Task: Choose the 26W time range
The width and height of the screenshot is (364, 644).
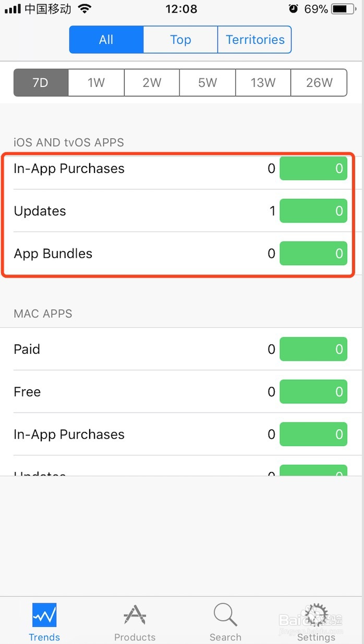Action: point(319,82)
